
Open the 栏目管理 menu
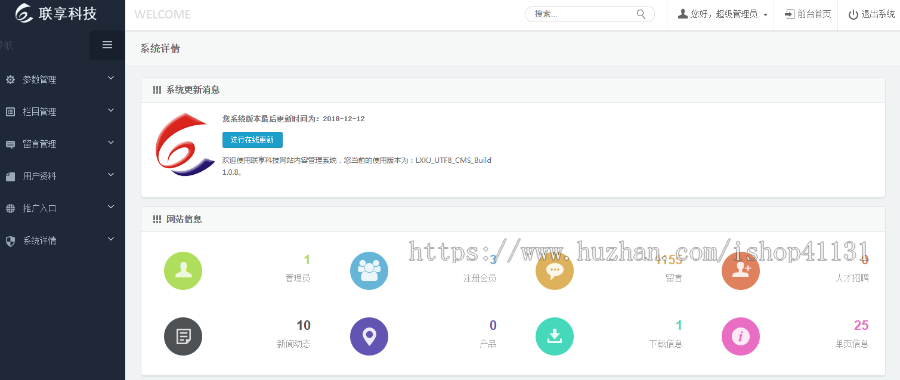point(62,112)
